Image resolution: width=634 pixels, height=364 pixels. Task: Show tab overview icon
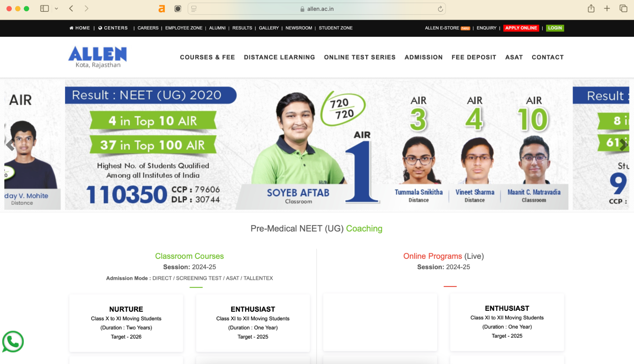click(x=623, y=9)
